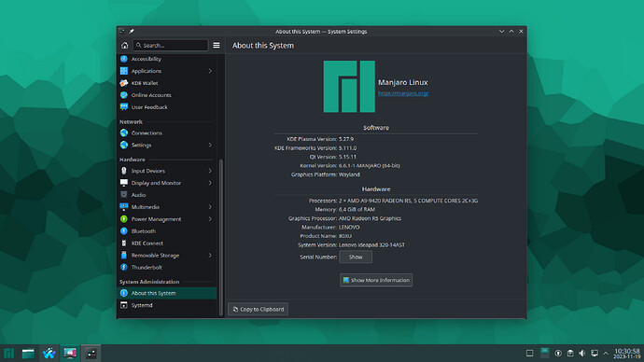
Task: Open Audio settings icon
Action: (123, 195)
